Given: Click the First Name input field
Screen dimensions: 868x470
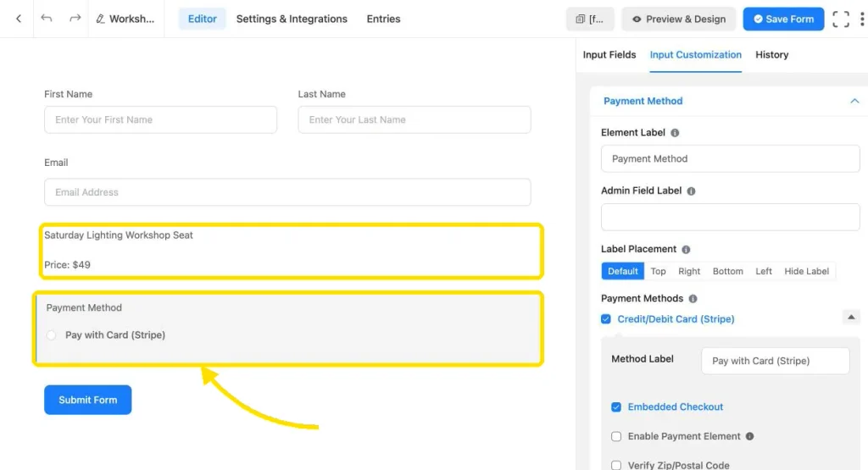Looking at the screenshot, I should pyautogui.click(x=160, y=119).
